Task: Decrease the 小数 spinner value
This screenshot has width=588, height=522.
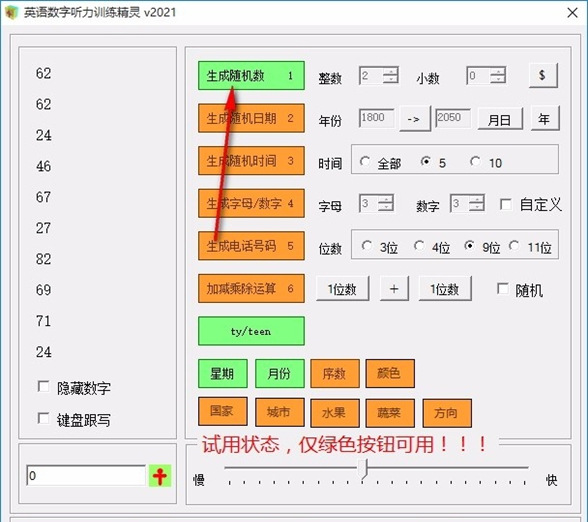Action: (x=498, y=80)
